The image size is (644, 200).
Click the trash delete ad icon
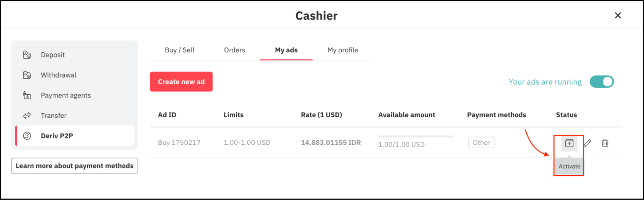click(605, 143)
